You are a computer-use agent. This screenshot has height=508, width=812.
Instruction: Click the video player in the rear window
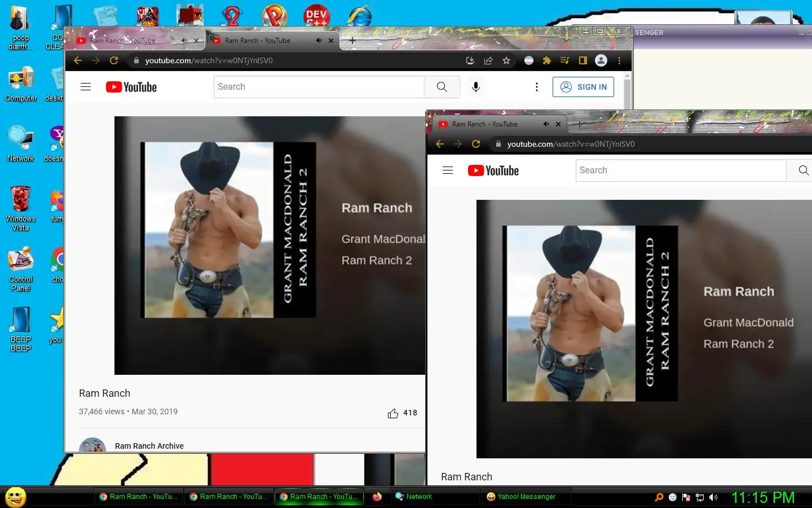[270, 245]
